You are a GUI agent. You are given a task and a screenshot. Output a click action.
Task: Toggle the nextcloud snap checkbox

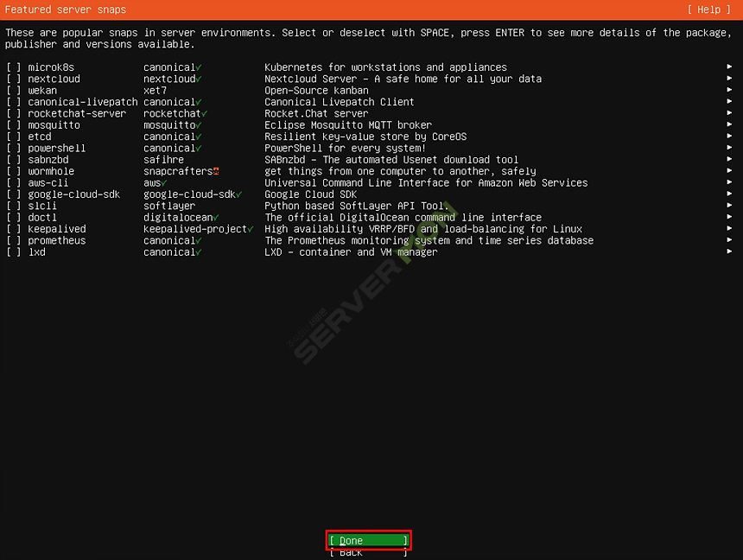14,79
